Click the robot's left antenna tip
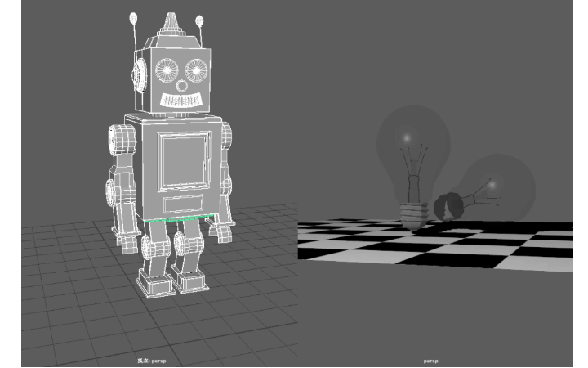 [x=133, y=16]
